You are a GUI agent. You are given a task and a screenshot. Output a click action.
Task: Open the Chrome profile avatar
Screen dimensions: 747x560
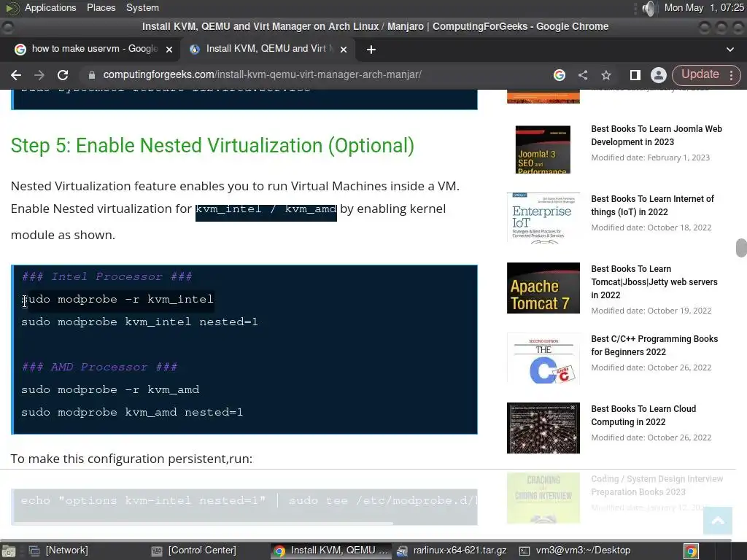pos(659,75)
